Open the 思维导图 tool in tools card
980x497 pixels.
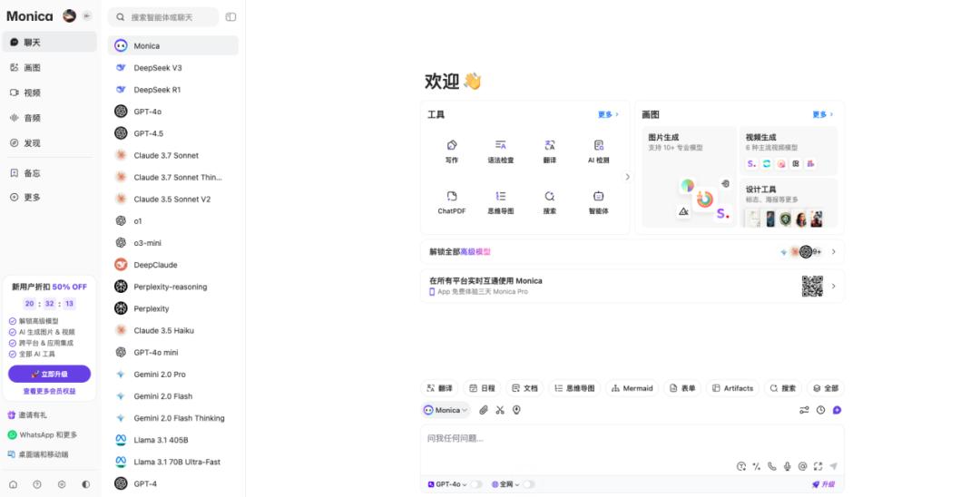pyautogui.click(x=501, y=202)
